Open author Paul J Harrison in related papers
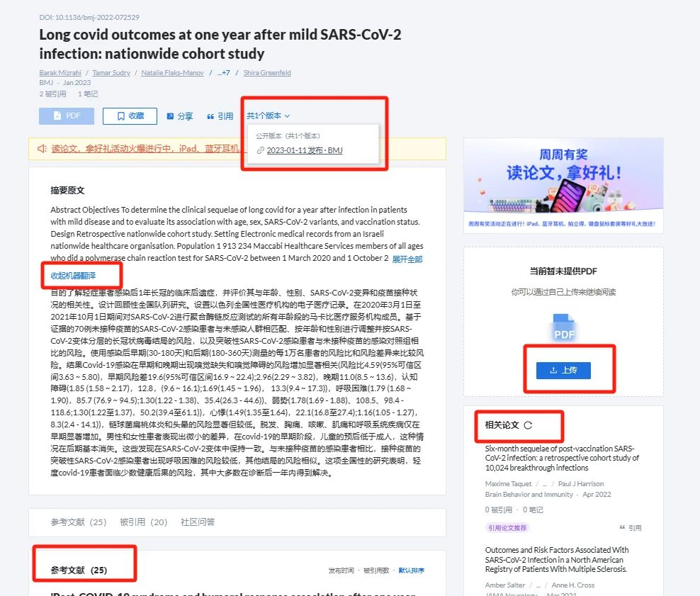 581,484
